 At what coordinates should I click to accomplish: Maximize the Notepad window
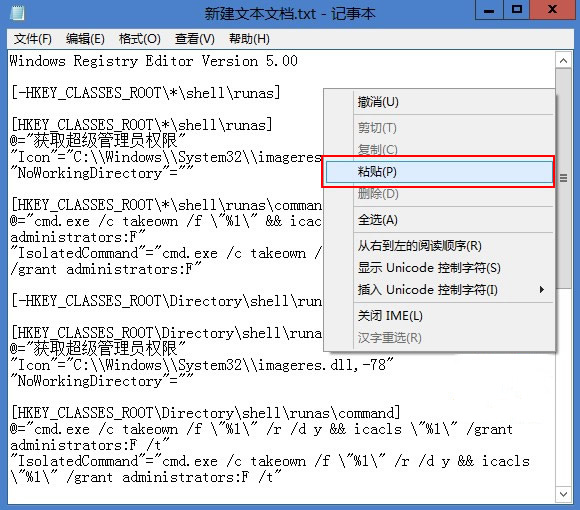[517, 10]
